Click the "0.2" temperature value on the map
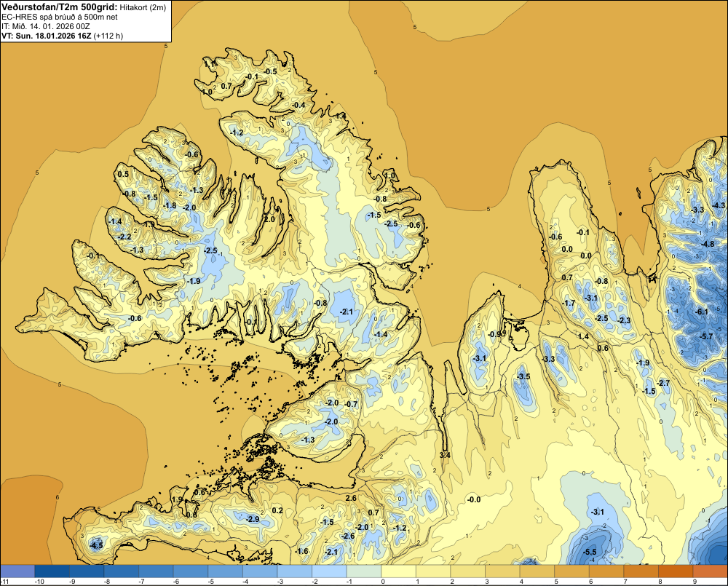728x586 pixels. (277, 511)
